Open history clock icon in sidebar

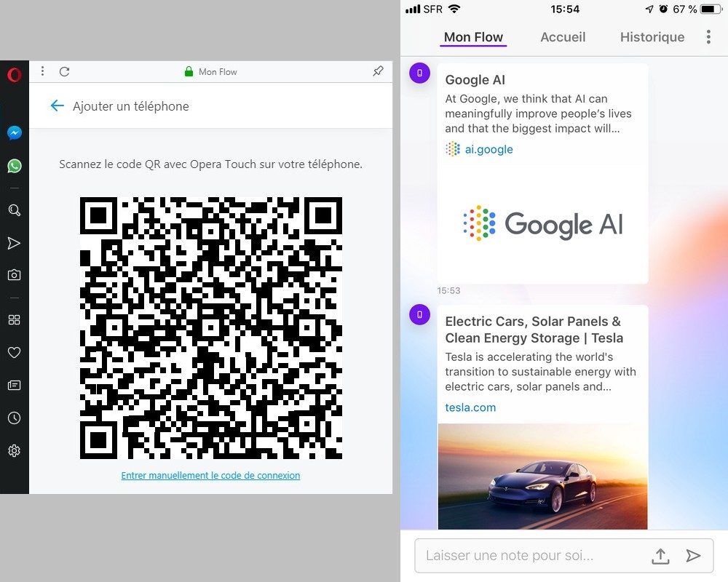pos(14,418)
